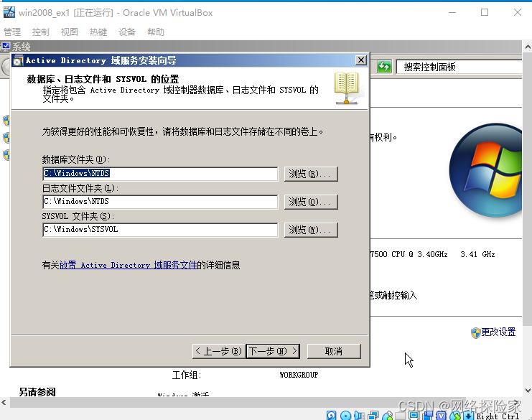This screenshot has width=532, height=420.
Task: Click the wizard icon in AD wizard title bar
Action: [18, 60]
